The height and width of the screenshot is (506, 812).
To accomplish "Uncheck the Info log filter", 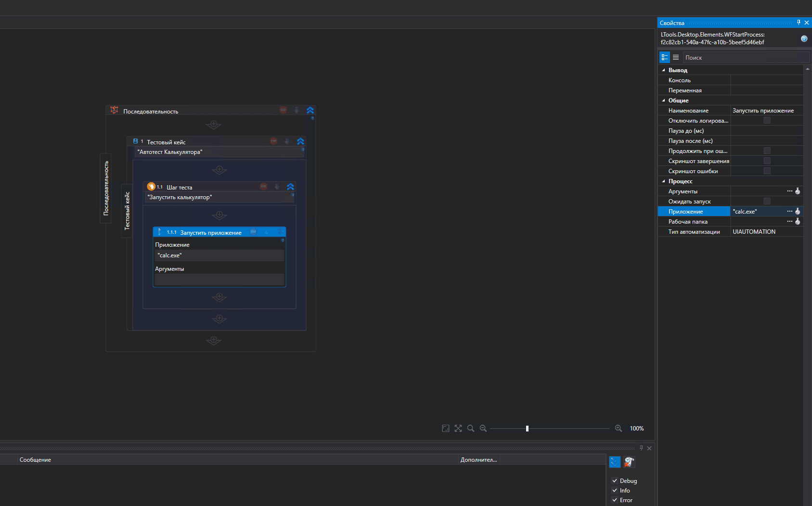I will (615, 490).
